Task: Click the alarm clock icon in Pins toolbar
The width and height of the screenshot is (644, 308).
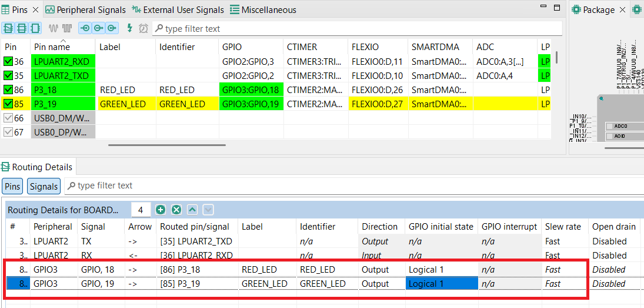Action: pos(143,28)
